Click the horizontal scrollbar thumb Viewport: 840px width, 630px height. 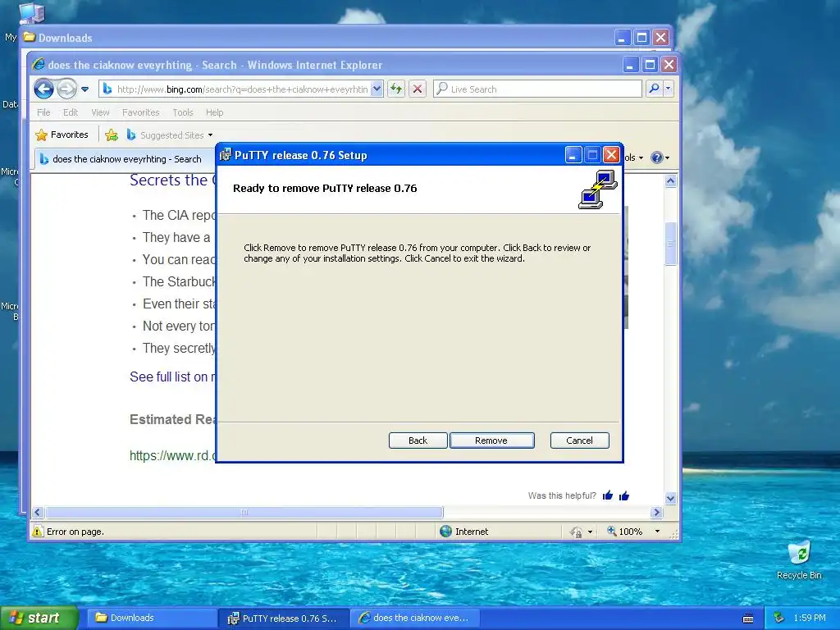point(244,512)
